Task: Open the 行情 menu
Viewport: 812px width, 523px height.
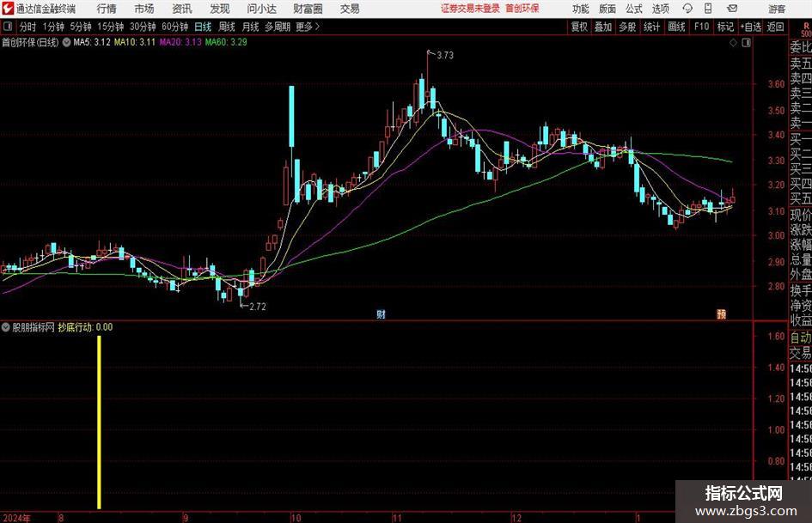Action: (107, 9)
